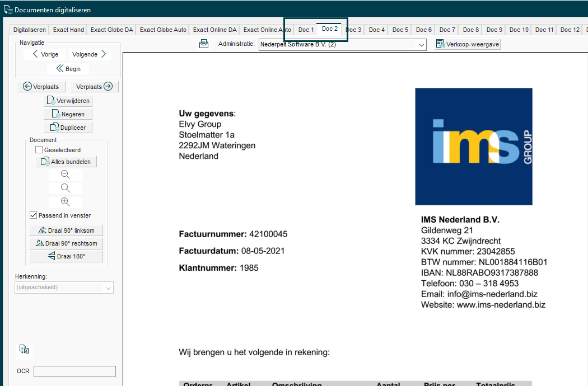This screenshot has width=588, height=386.
Task: Click the Elvy Group address name
Action: pos(200,124)
